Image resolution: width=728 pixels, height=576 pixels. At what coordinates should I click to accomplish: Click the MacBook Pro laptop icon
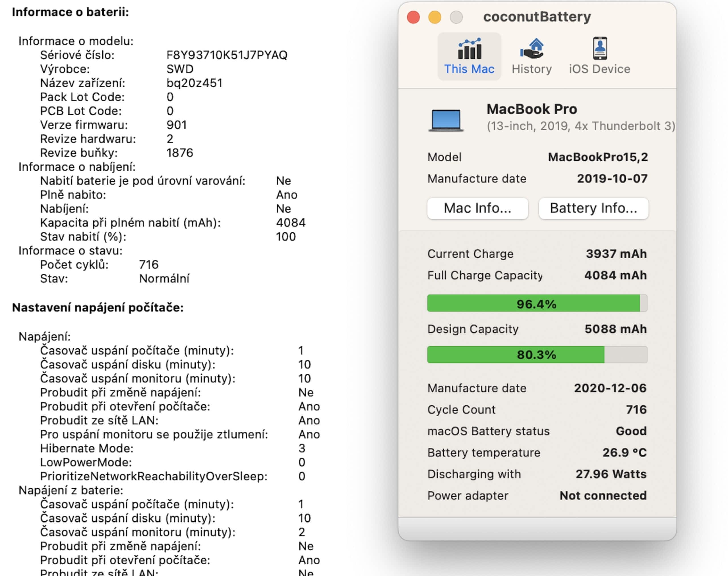coord(446,120)
